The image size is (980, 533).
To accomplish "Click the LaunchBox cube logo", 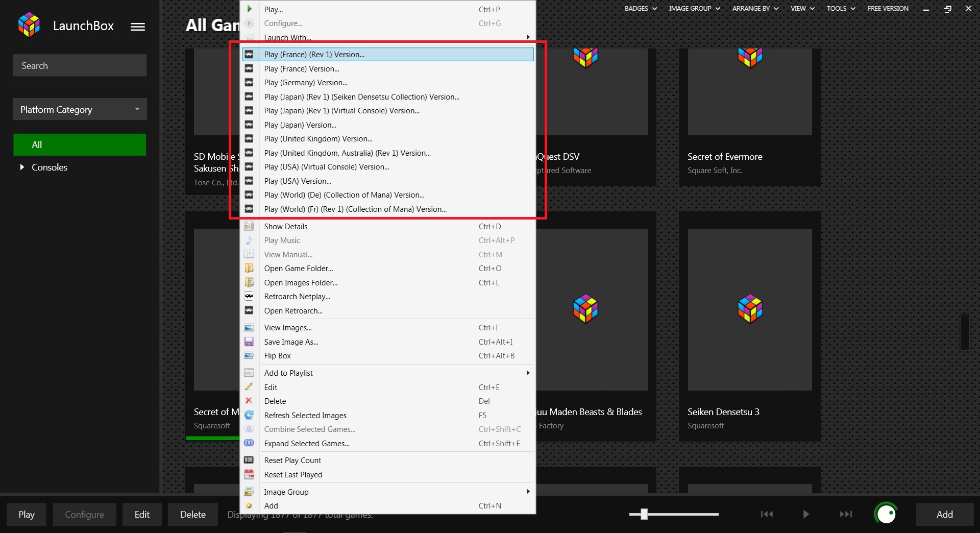I will (x=29, y=25).
